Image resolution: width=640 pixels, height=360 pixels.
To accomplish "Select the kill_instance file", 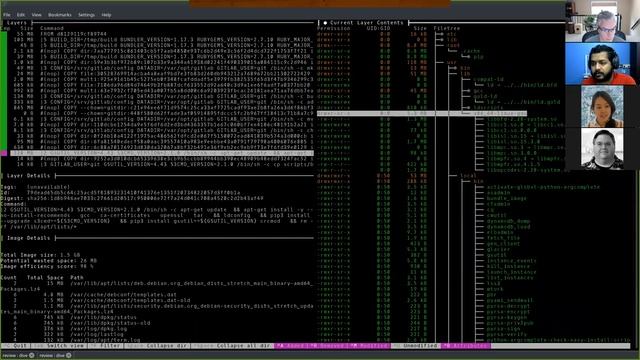I will 508,266.
